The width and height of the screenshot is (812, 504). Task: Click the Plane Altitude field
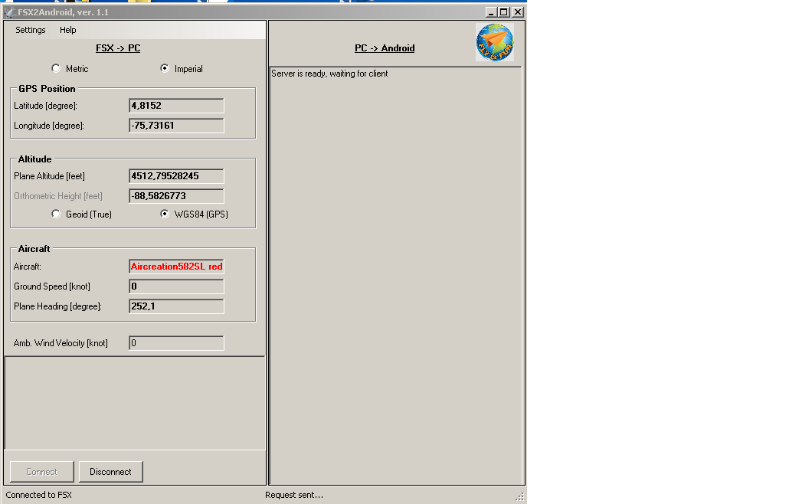click(177, 176)
